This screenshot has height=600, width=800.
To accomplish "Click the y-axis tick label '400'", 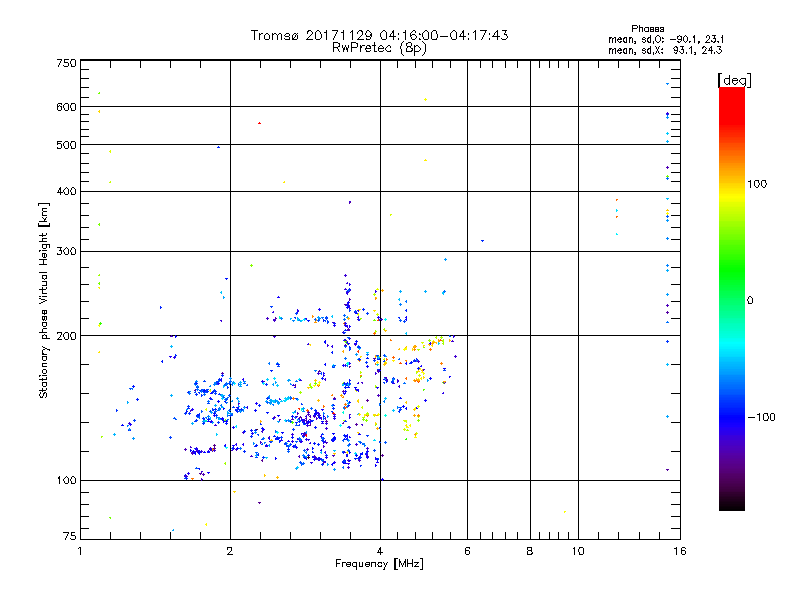I will (66, 191).
